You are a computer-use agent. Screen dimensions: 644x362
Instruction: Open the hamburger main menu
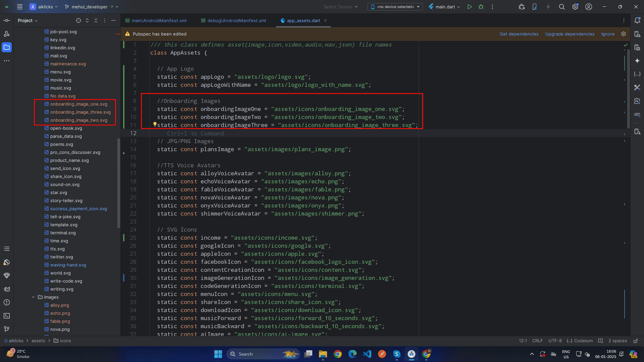tap(20, 7)
